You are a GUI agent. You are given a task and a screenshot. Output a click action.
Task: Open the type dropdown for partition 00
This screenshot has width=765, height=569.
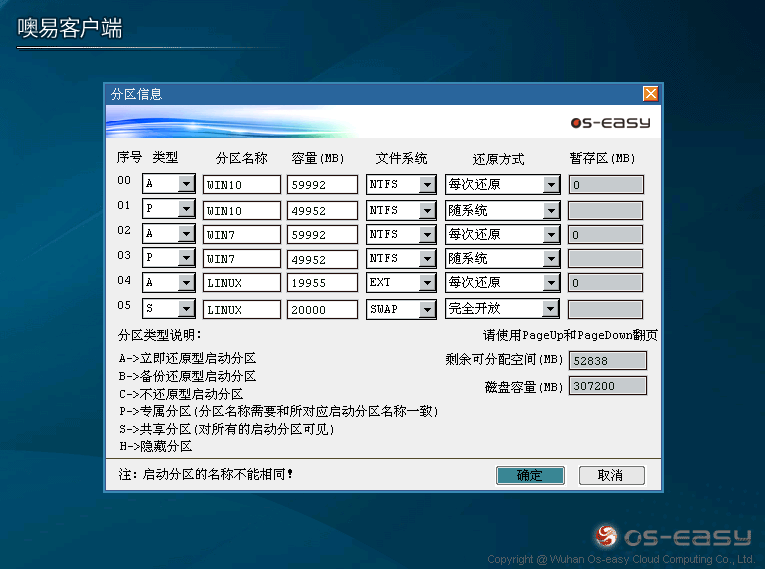186,184
